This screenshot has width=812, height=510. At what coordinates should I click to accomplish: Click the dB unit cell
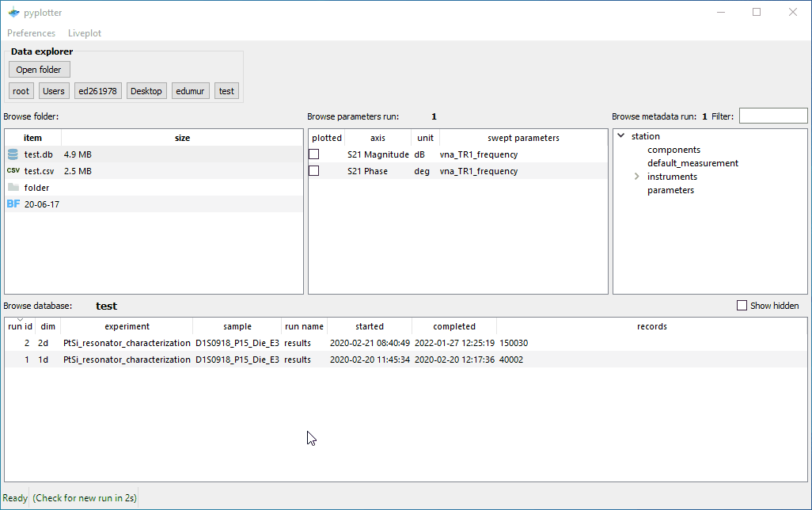coord(419,154)
